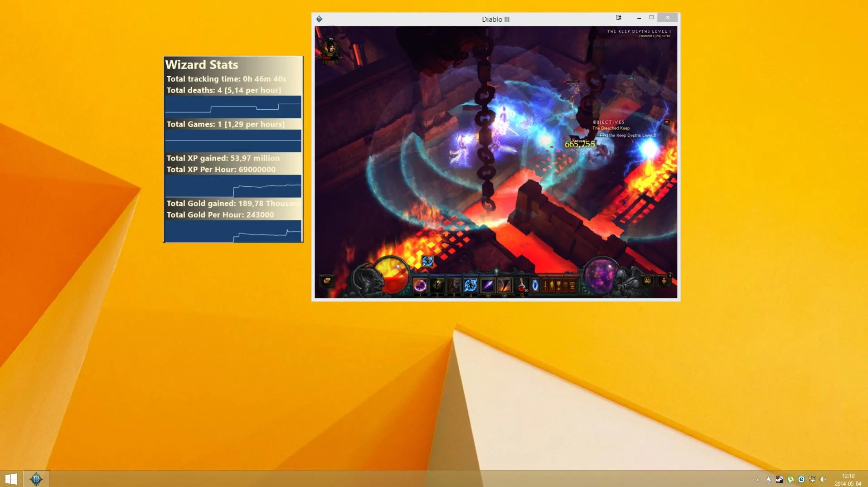Image resolution: width=868 pixels, height=487 pixels.
Task: Open the ESET antivirus tray icon
Action: point(801,479)
